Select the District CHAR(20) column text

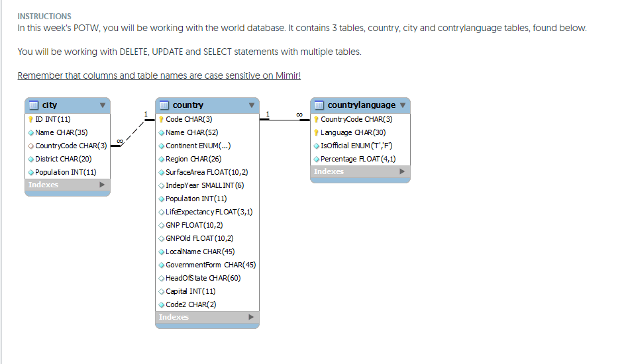coord(64,159)
